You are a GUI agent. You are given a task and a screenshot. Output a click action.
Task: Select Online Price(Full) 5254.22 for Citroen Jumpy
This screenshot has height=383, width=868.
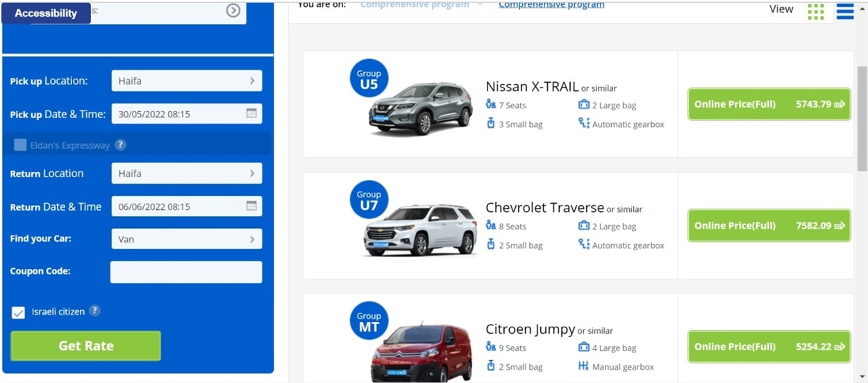769,346
